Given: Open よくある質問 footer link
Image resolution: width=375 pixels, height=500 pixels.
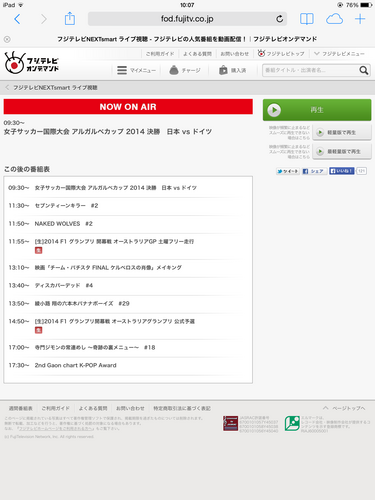Looking at the screenshot, I should point(93,408).
